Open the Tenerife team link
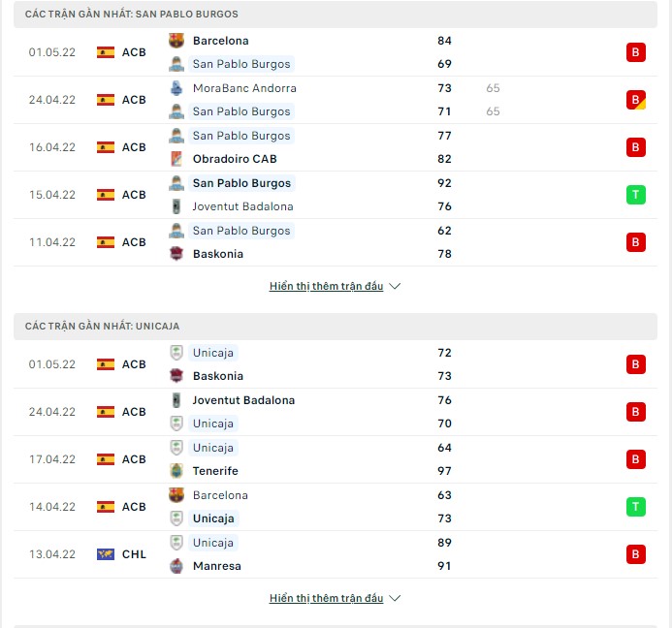Viewport: 672px width, 628px height. click(x=215, y=471)
